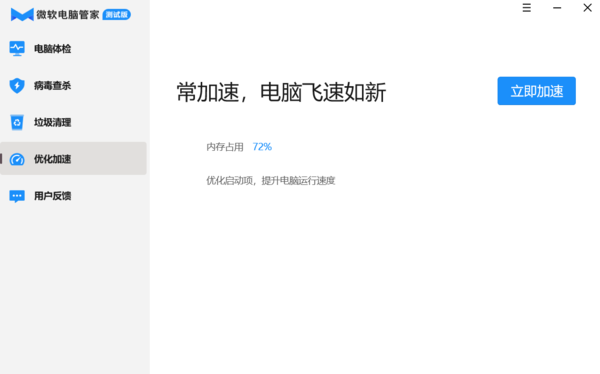Viewport: 600px width, 374px height.
Task: Click the blue M logo of 微软电脑管家
Action: [22, 15]
